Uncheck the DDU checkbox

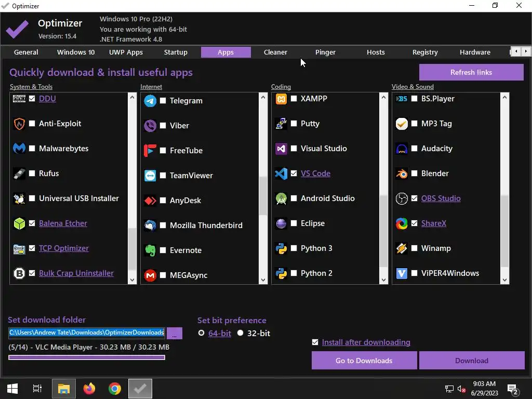click(x=32, y=99)
